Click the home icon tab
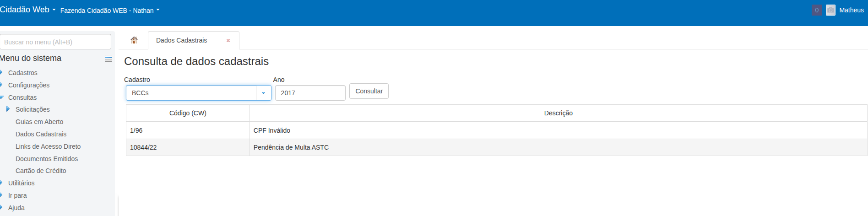This screenshot has width=868, height=216. 134,40
